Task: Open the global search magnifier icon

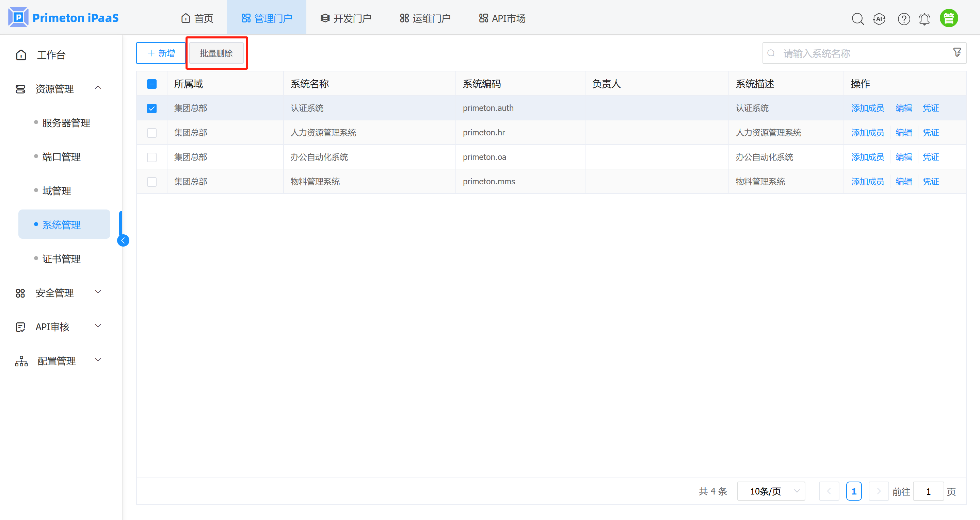Action: (857, 19)
